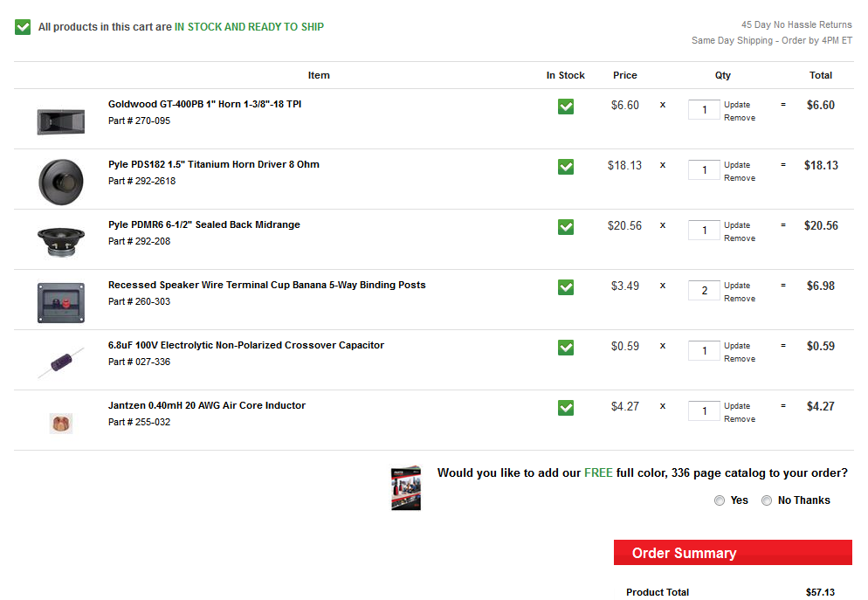Remove the Pyle PDS182 horn driver

[740, 178]
